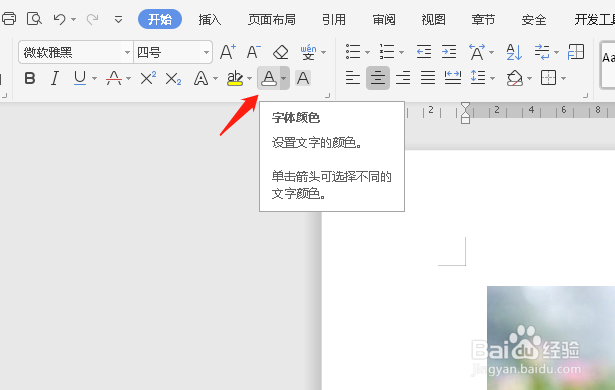Open the 安全 tab

(x=533, y=19)
